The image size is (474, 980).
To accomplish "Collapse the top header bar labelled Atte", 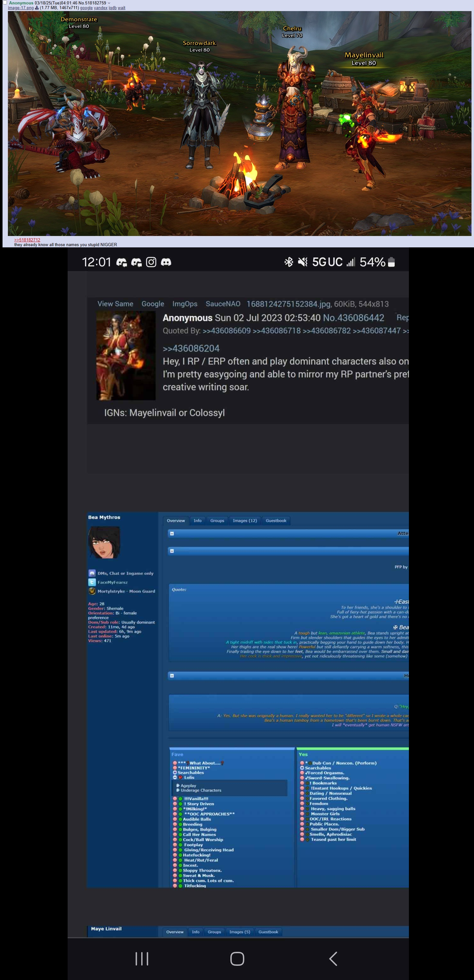I will tap(172, 533).
